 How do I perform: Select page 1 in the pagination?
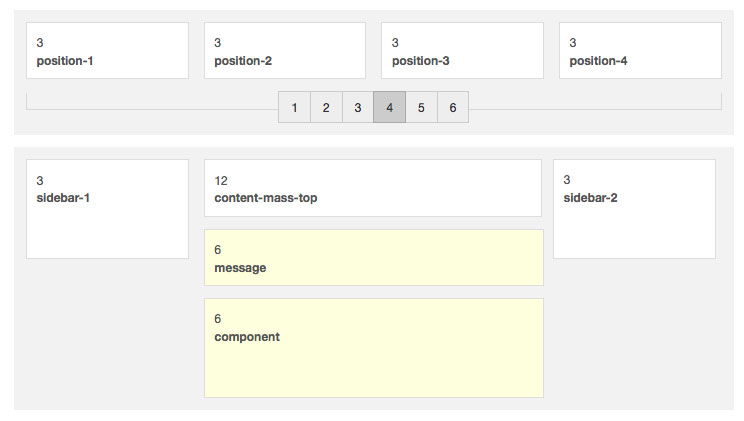(x=294, y=107)
